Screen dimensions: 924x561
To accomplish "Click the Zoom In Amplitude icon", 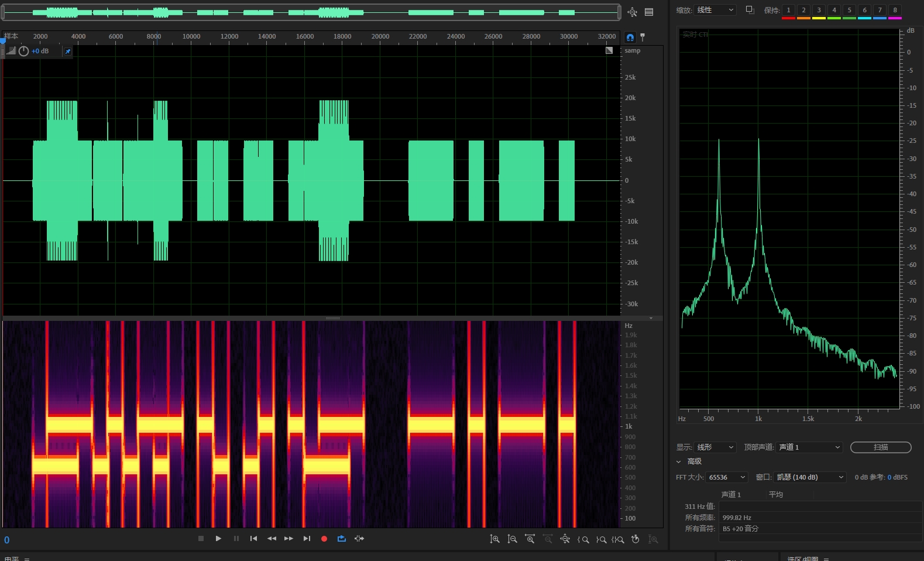I will pyautogui.click(x=494, y=539).
